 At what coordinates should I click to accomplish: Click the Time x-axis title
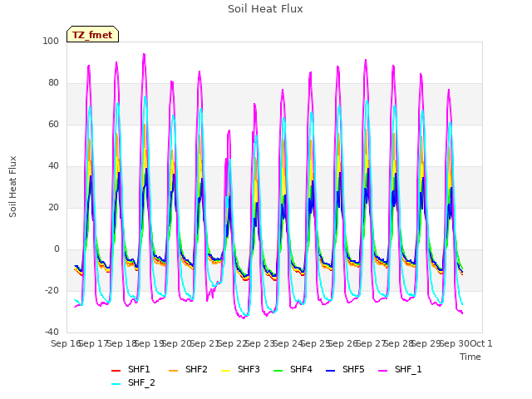(x=470, y=357)
